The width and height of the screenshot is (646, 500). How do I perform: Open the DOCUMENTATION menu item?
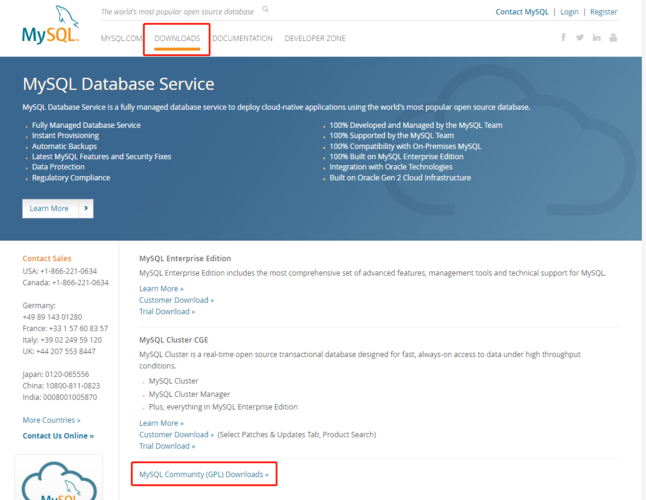pyautogui.click(x=242, y=38)
